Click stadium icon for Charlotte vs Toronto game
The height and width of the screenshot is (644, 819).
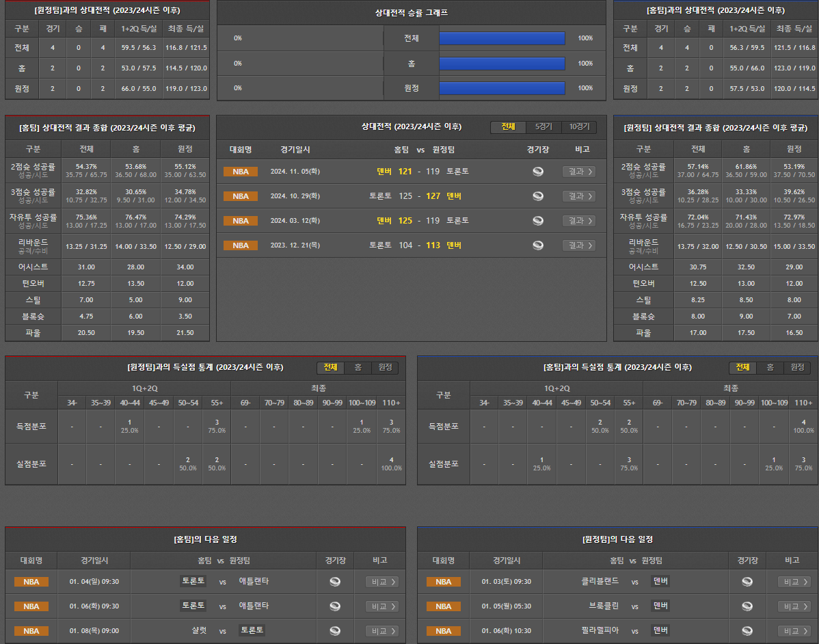click(x=335, y=631)
